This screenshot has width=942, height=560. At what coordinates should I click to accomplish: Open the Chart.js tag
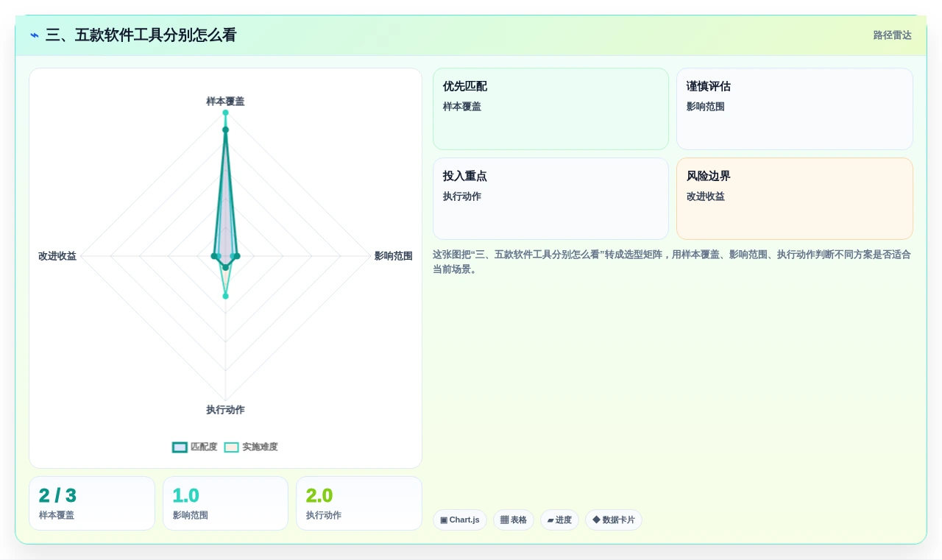point(460,520)
